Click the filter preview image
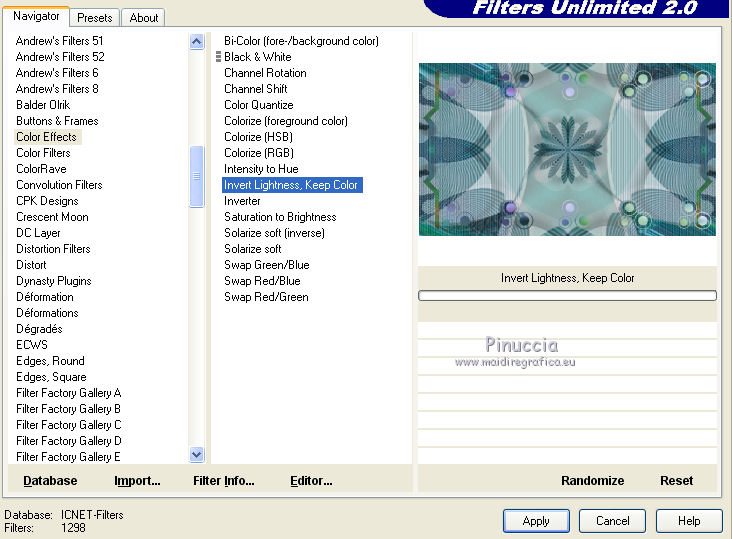 click(567, 149)
